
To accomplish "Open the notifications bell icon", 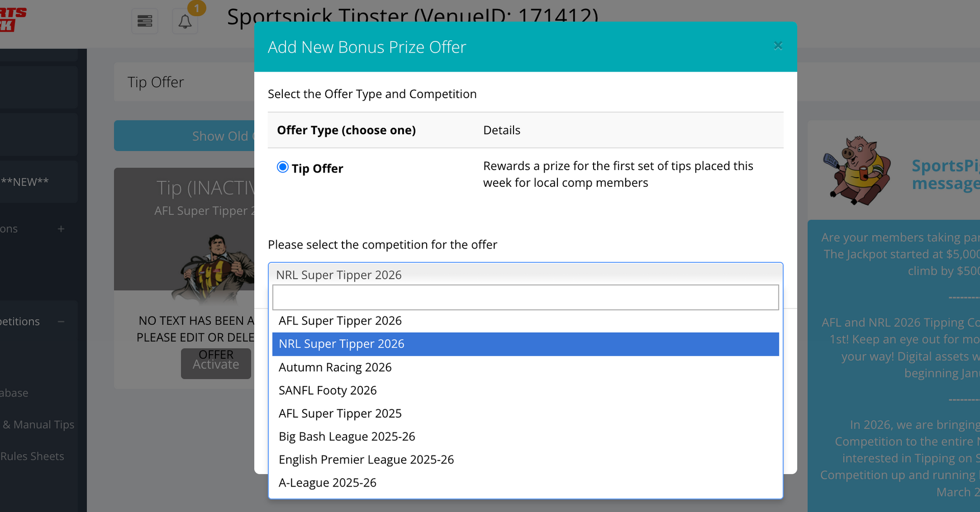I will coord(185,21).
